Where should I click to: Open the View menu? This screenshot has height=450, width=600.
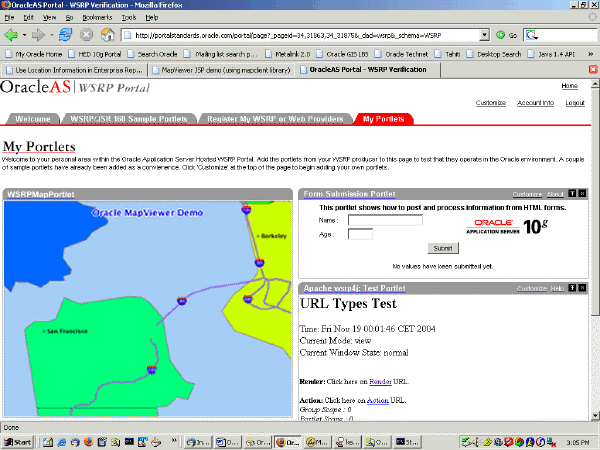[x=49, y=18]
